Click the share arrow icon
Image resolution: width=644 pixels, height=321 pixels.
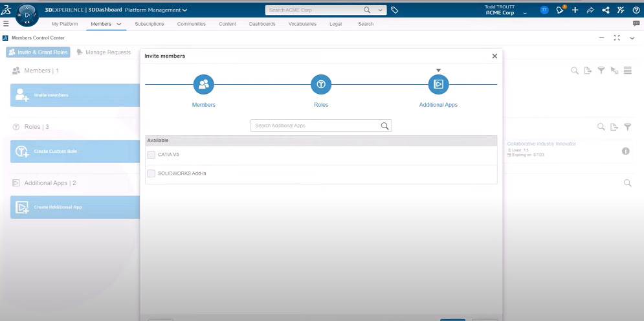pos(590,10)
